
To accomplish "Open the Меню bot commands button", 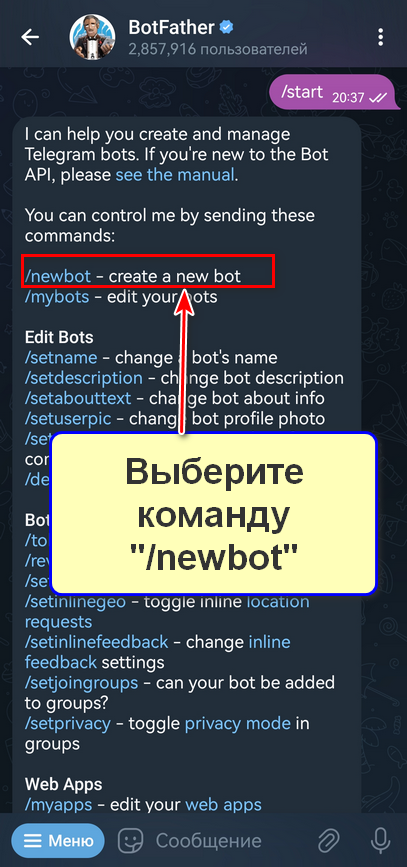I will (x=58, y=841).
